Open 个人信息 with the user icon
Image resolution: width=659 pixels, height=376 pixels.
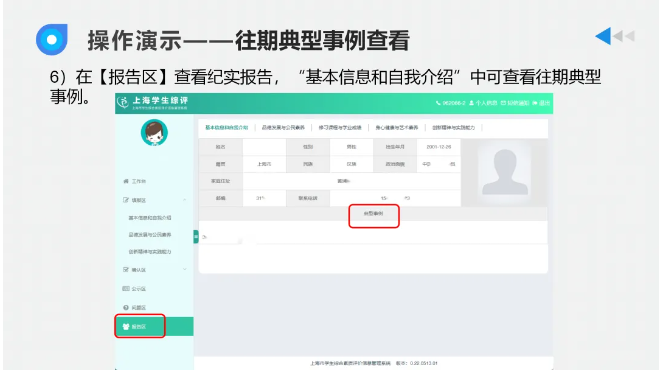point(483,103)
